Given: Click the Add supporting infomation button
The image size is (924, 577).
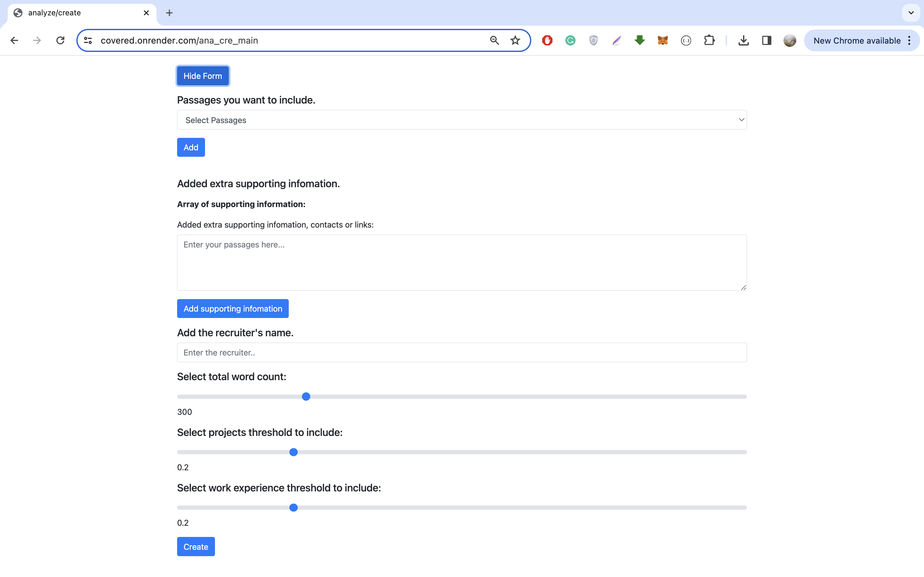Looking at the screenshot, I should [233, 308].
